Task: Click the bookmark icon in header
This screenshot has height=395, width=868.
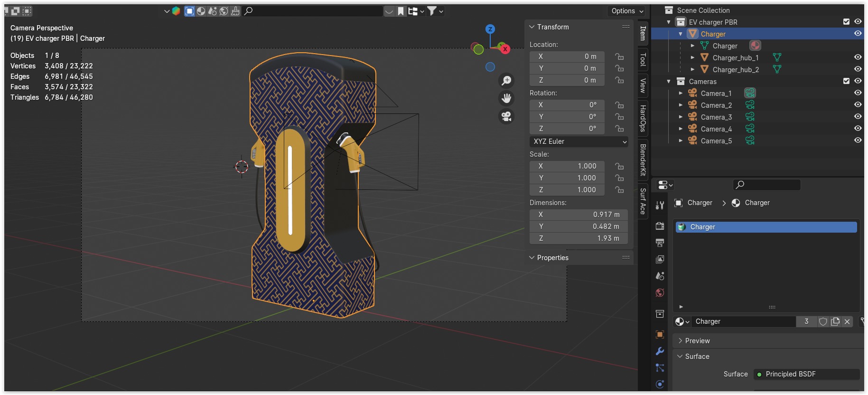Action: coord(401,11)
